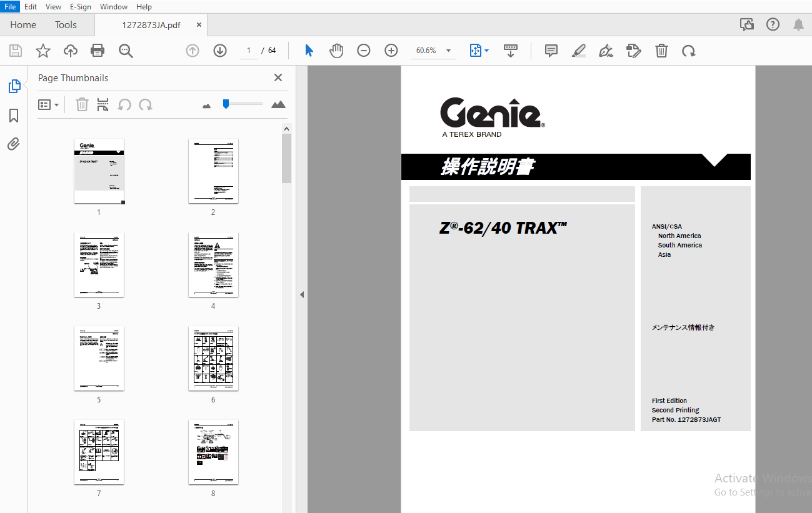Image resolution: width=812 pixels, height=513 pixels.
Task: Select the page 6 thumbnail
Action: coord(213,359)
